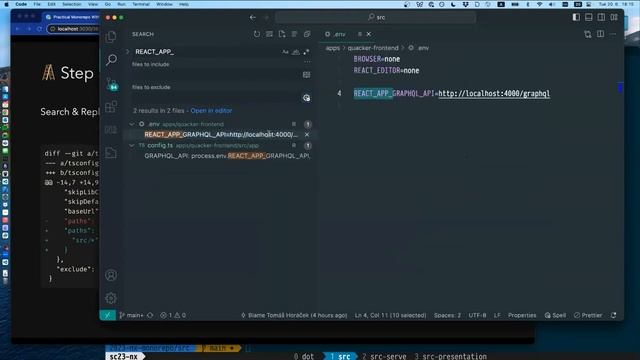Synchronize changes icon in status bar

[150, 315]
